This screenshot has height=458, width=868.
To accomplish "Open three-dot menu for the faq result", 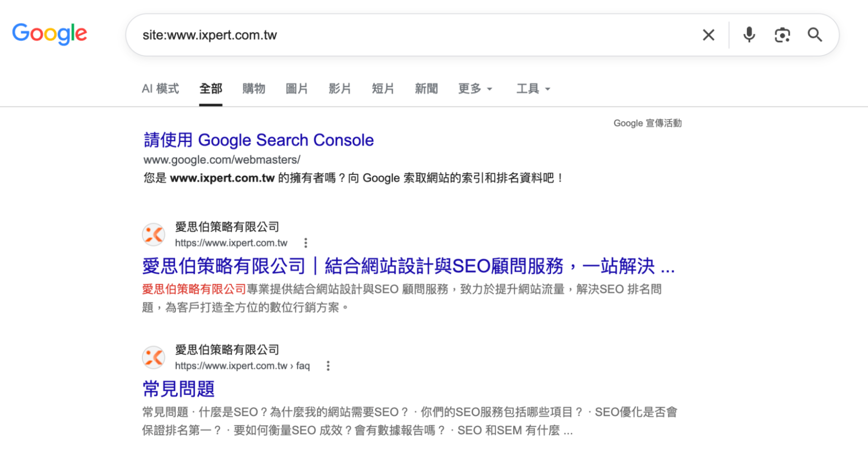I will coord(328,366).
